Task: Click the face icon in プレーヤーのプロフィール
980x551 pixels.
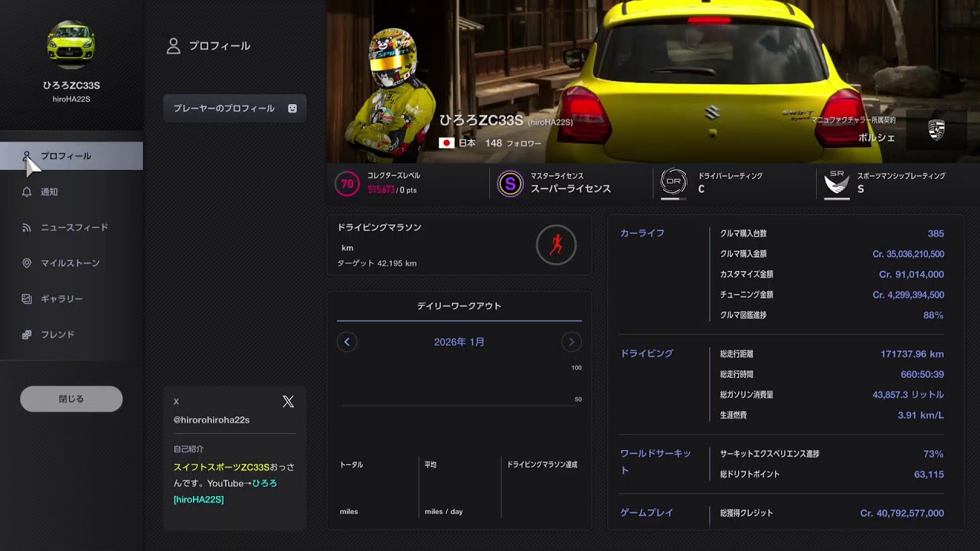Action: pos(292,109)
